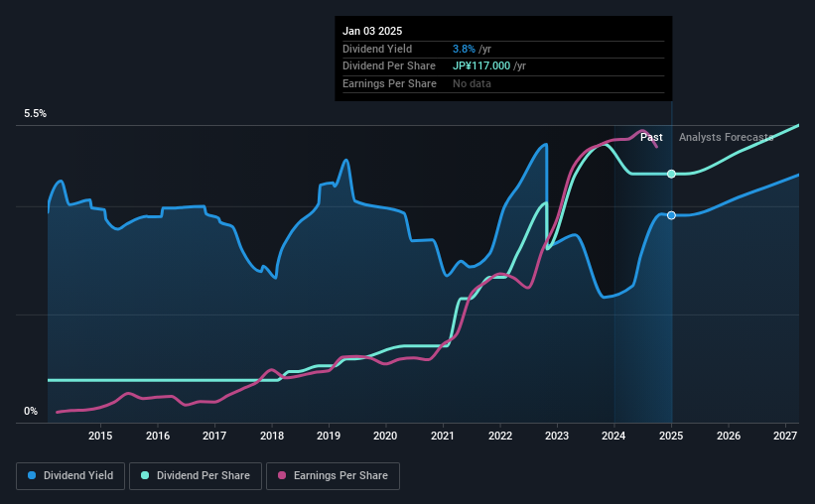Viewport: 815px width, 504px height.
Task: Click the tooltip Dividend Yield row label
Action: 377,49
